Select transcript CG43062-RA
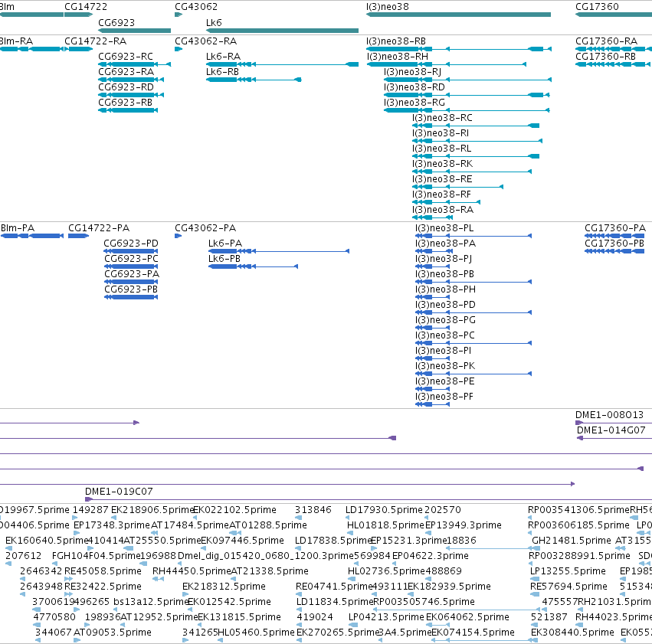The image size is (652, 644). 205,41
